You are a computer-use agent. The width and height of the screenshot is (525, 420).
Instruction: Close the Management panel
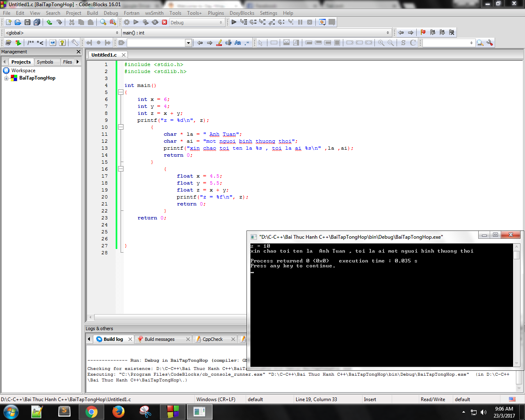78,52
